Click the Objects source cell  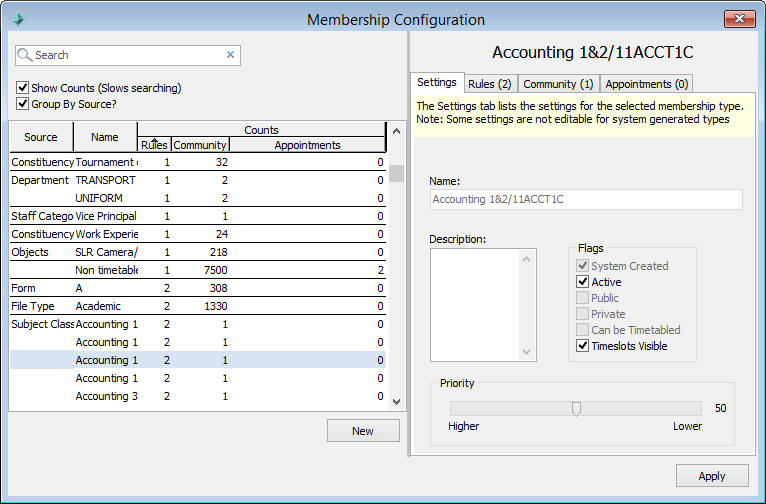(x=42, y=252)
